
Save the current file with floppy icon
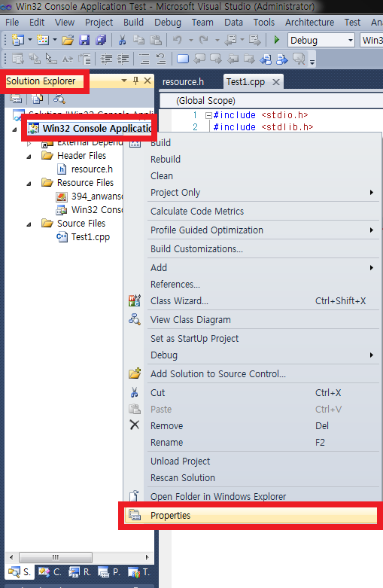click(85, 40)
